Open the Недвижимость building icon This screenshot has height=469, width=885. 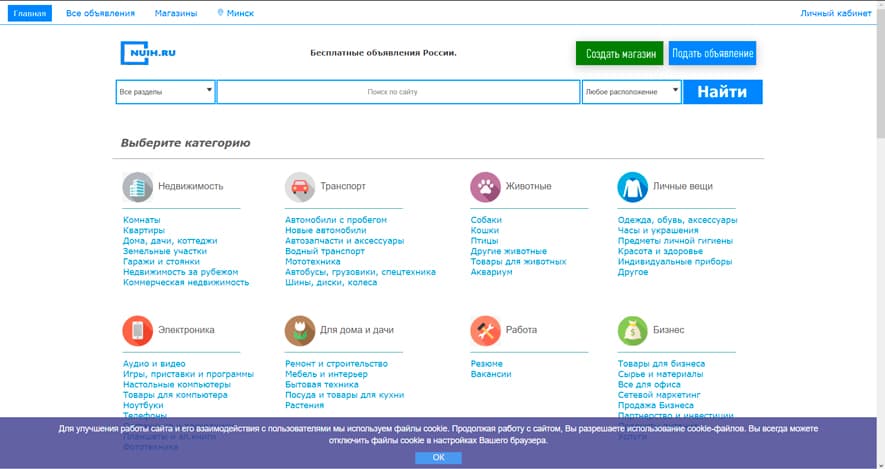(x=138, y=187)
